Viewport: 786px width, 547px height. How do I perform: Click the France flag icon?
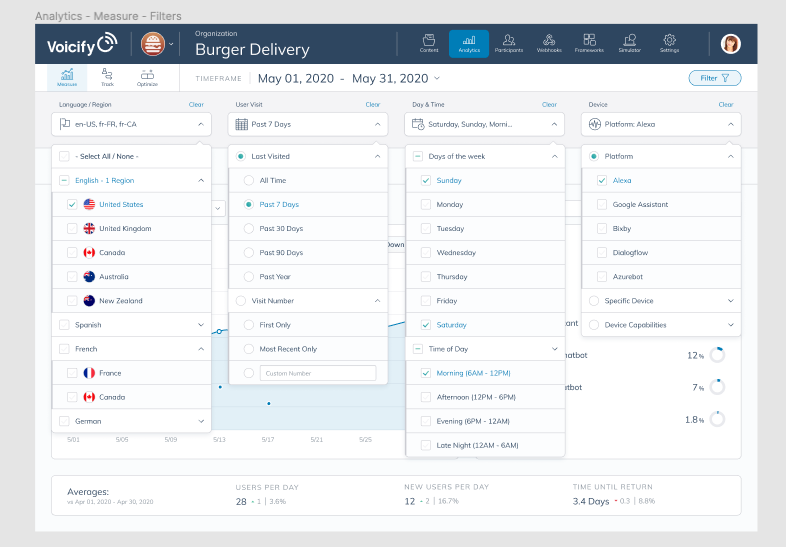tap(89, 373)
